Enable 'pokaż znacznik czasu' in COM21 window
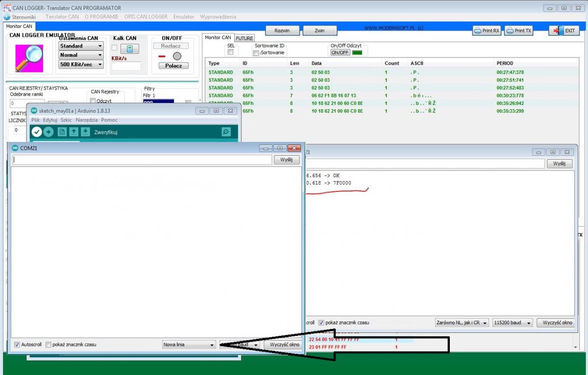Viewport: 588px width, 375px height. [x=49, y=345]
